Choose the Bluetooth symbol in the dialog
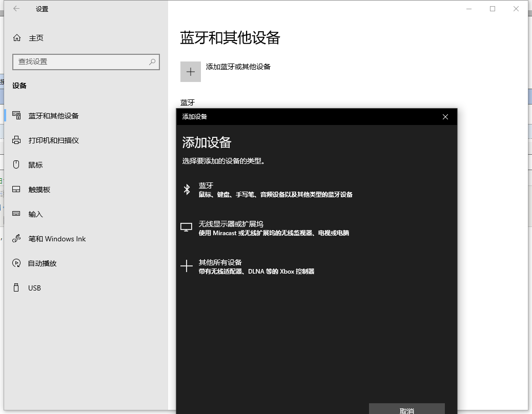This screenshot has height=414, width=532. 187,189
